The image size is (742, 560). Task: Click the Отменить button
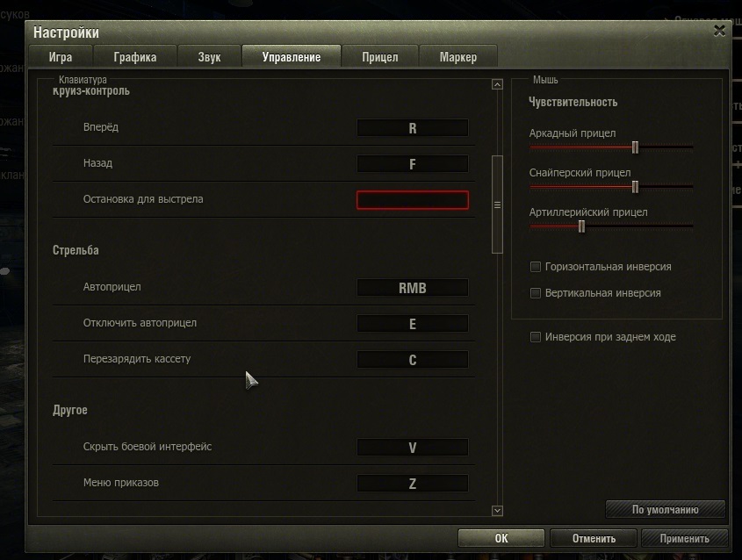[x=594, y=538]
